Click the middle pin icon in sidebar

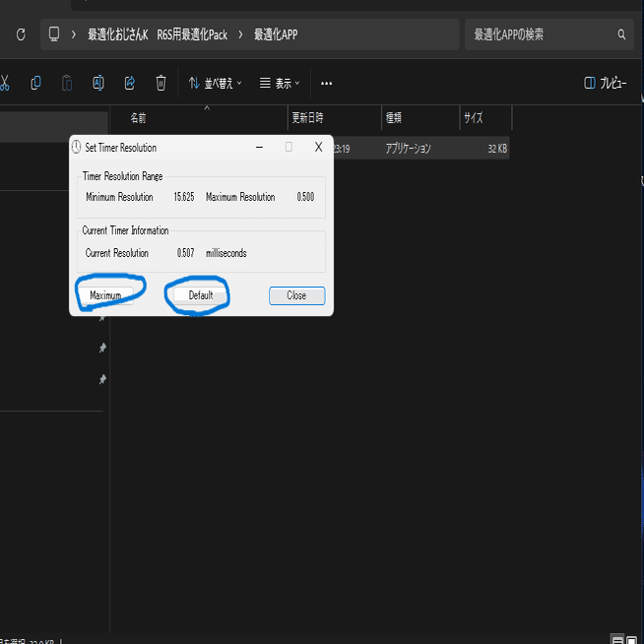[102, 348]
